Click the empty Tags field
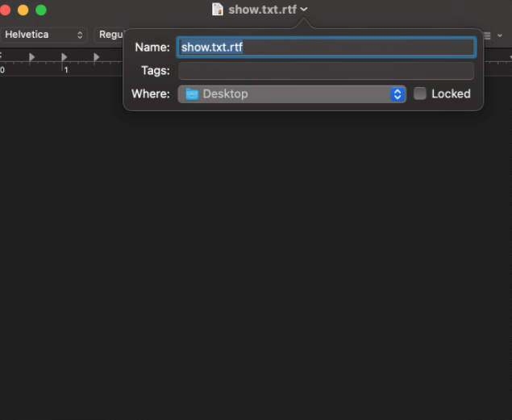Screen dimensions: 512x420 (x=326, y=71)
